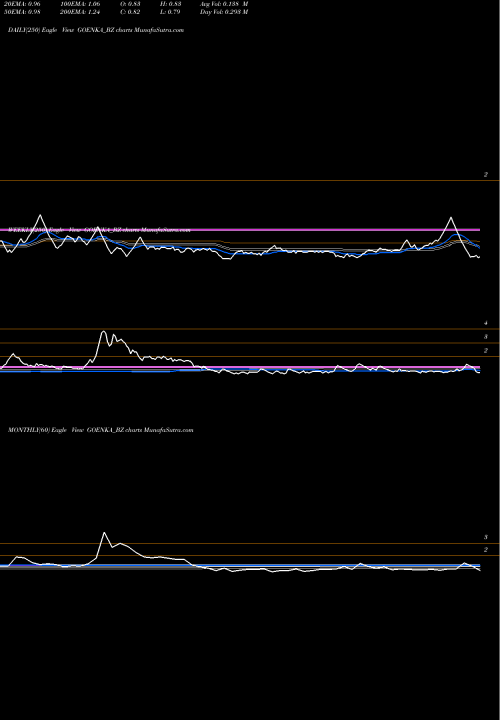Click the monthly chart axis label 3
The height and width of the screenshot is (720, 500).
coord(486,537)
